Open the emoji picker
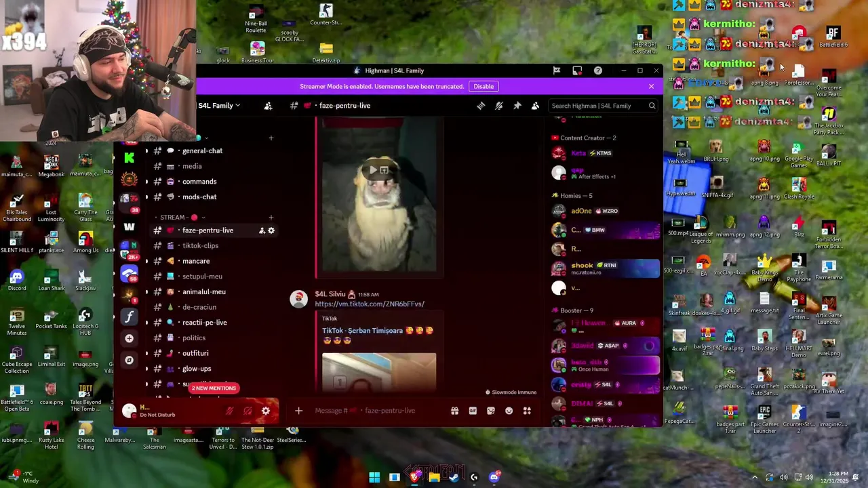Screen dimensions: 868x488 point(509,411)
